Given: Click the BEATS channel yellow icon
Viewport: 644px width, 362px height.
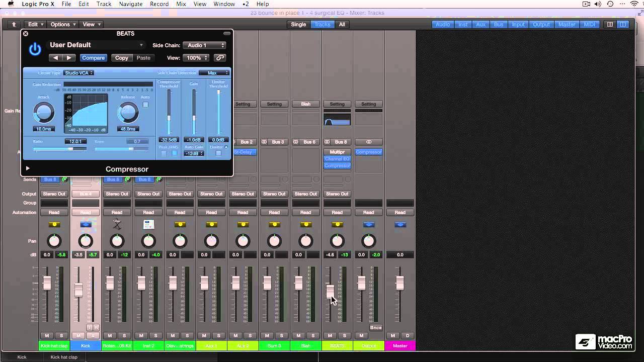Looking at the screenshot, I should (x=337, y=224).
